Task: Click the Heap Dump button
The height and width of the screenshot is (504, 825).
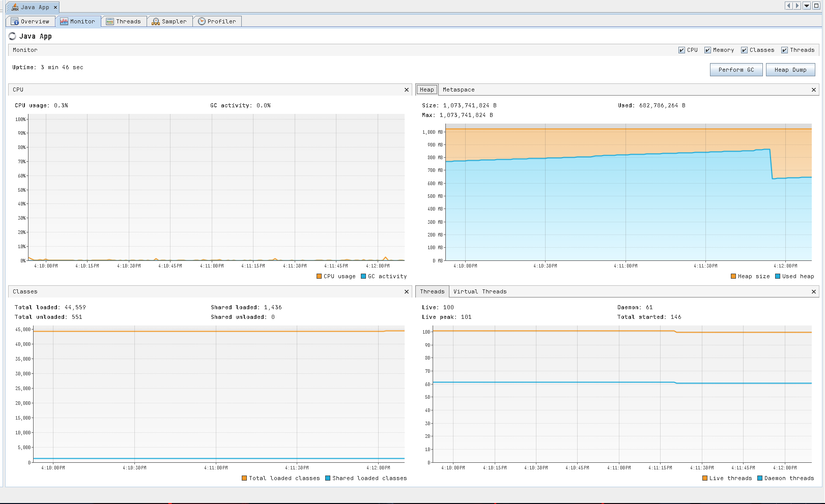Action: click(790, 70)
